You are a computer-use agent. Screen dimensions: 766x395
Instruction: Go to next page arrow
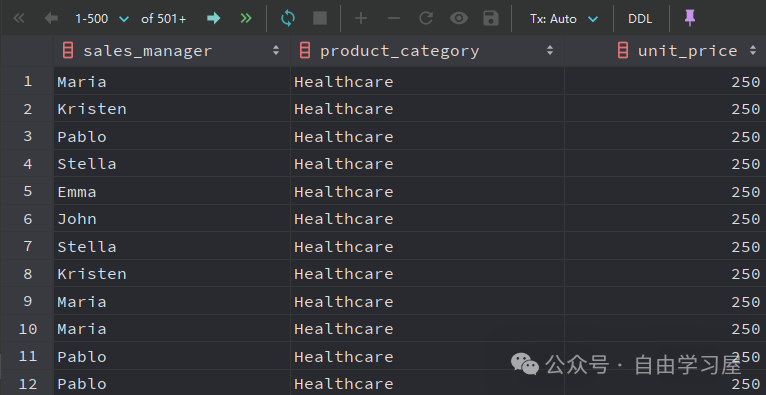coord(213,19)
